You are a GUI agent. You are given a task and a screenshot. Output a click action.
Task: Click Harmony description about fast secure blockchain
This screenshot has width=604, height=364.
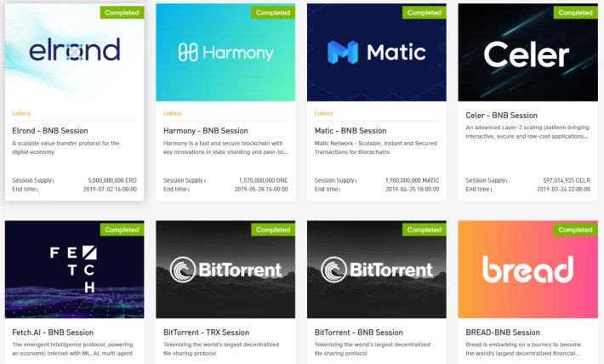pos(225,147)
